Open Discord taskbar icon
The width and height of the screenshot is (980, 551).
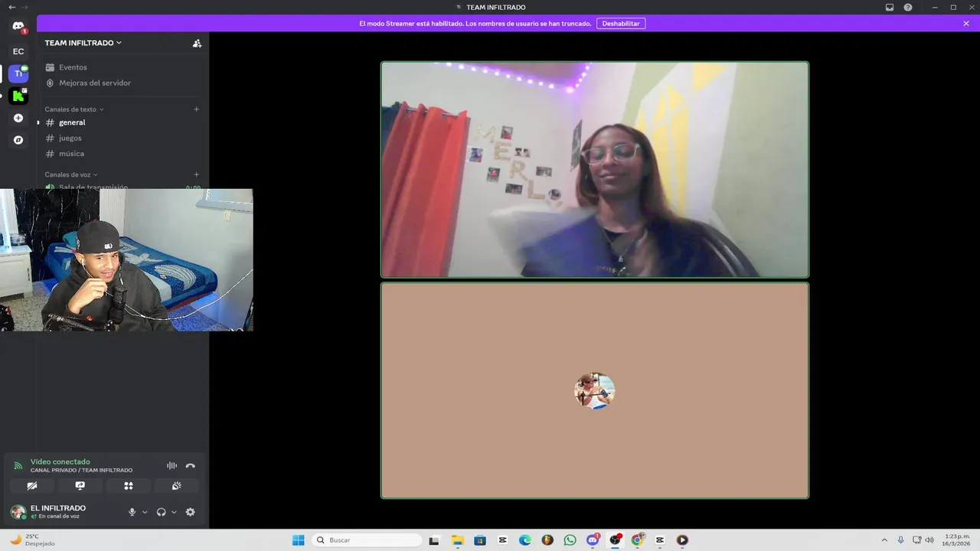(x=593, y=540)
